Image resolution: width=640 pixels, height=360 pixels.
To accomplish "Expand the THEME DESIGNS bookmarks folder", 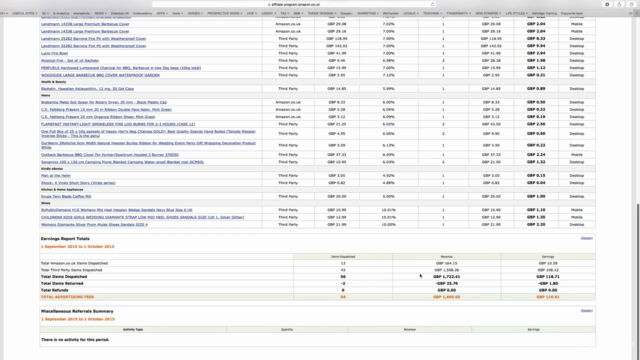I will point(322,13).
